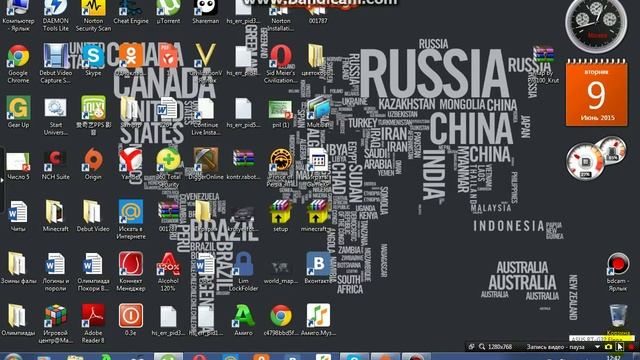Screen dimensions: 640x360
Task: Launch Коннект Менеджер
Action: 131,272
